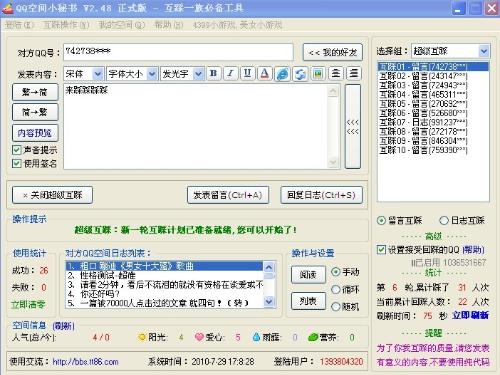Click the 爱心 heart icon
This screenshot has width=500, height=375.
pos(199,337)
